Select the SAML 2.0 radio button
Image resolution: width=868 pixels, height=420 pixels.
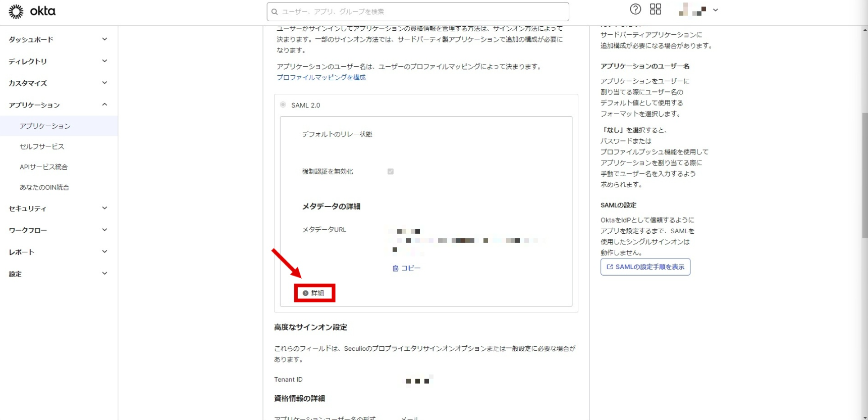pyautogui.click(x=283, y=105)
